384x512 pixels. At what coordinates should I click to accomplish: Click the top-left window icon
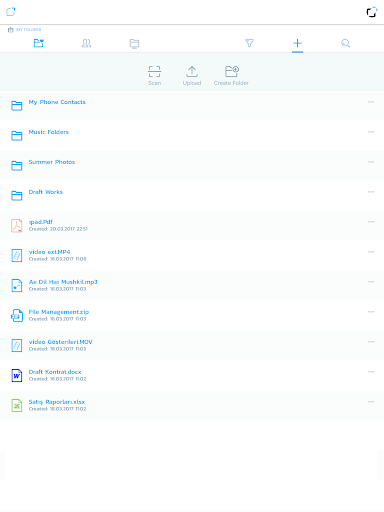click(11, 12)
